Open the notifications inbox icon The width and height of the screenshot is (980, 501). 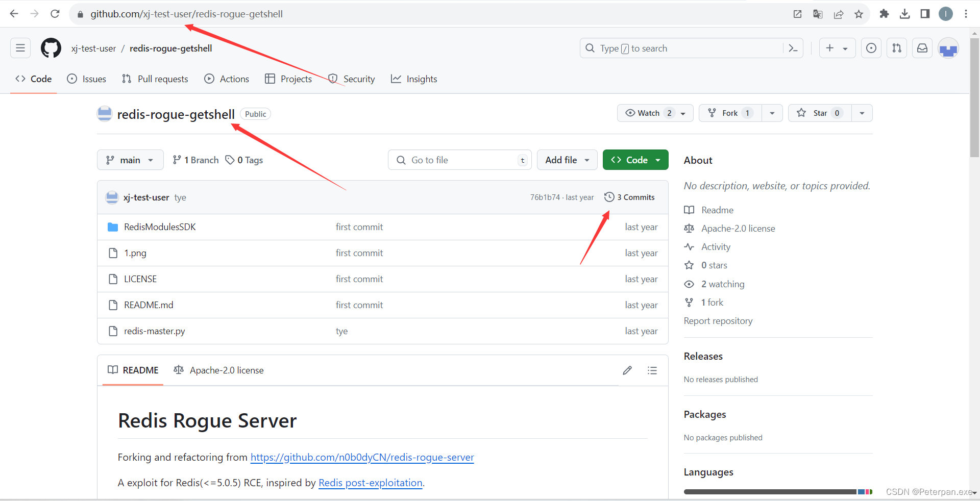pyautogui.click(x=922, y=48)
